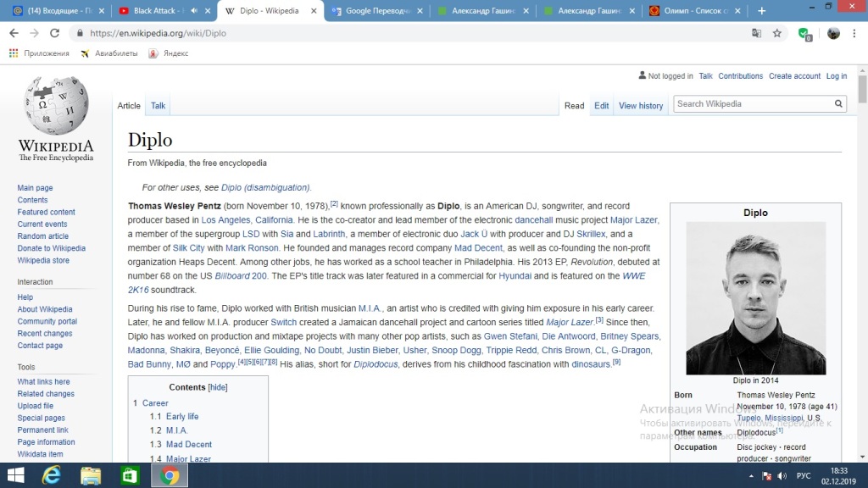Image resolution: width=868 pixels, height=488 pixels.
Task: Select the Read tab
Action: [x=574, y=106]
